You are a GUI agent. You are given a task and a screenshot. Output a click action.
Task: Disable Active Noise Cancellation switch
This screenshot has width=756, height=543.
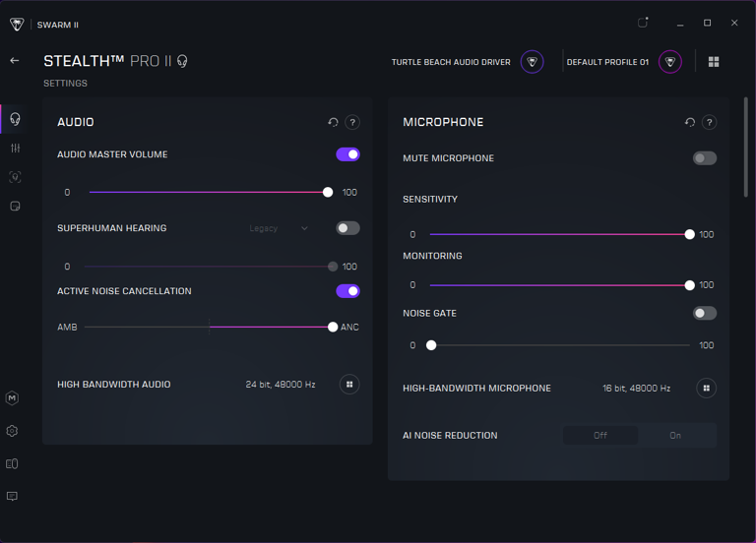(x=348, y=291)
